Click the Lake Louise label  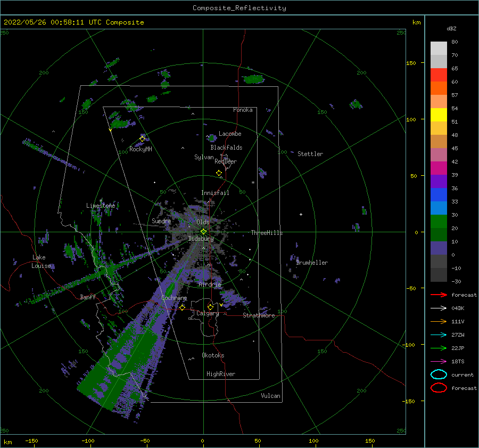point(41,262)
